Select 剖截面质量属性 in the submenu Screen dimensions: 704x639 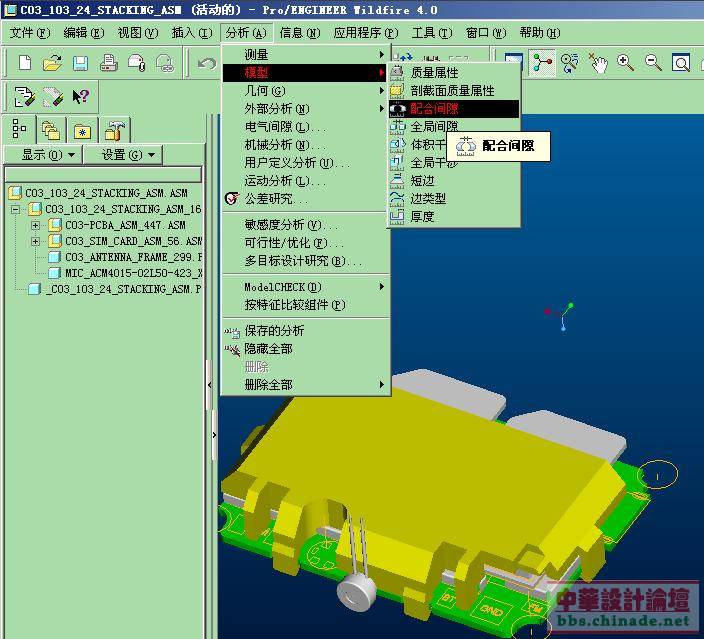(x=454, y=91)
